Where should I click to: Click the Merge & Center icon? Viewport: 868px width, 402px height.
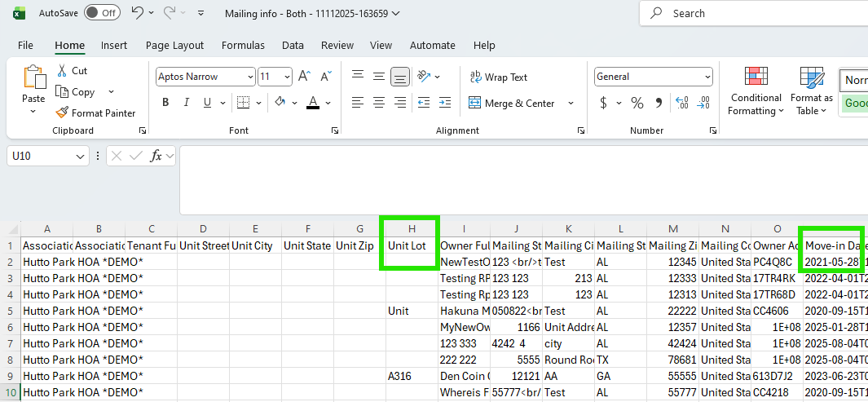point(474,104)
